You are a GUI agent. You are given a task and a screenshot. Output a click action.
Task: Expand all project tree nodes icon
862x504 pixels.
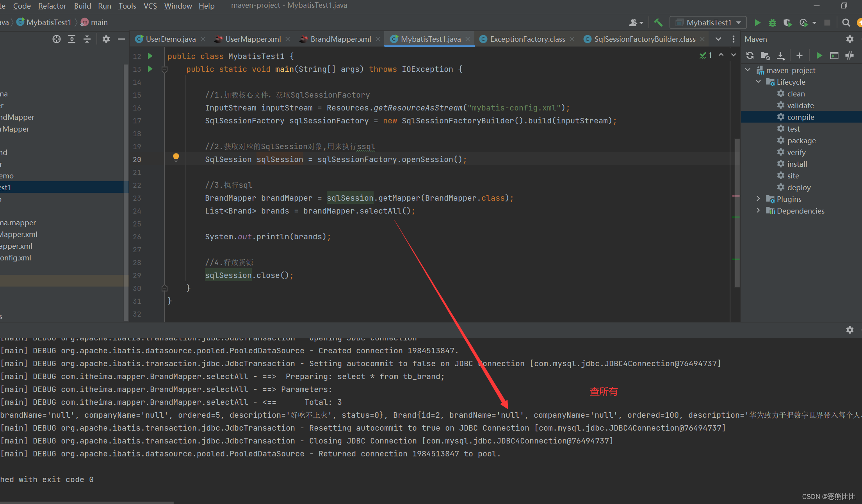tap(72, 39)
